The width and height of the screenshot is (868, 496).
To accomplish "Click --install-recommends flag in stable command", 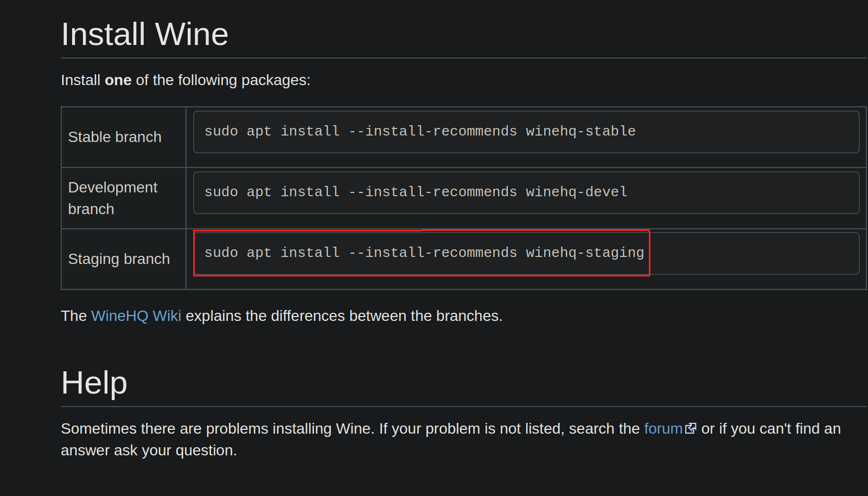I will pos(433,131).
